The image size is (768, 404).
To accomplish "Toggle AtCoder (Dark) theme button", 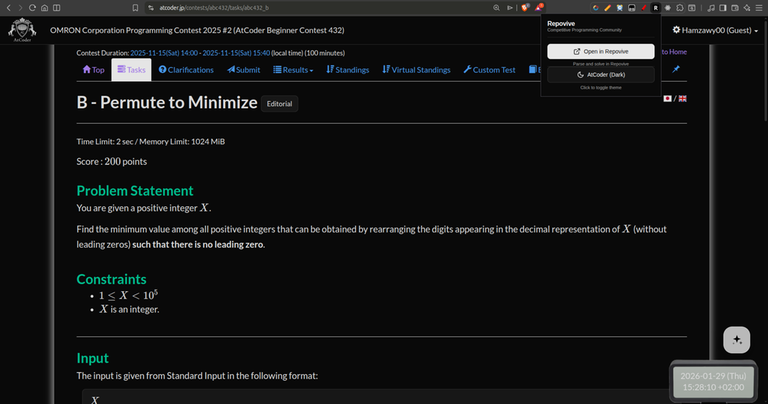I will click(601, 75).
